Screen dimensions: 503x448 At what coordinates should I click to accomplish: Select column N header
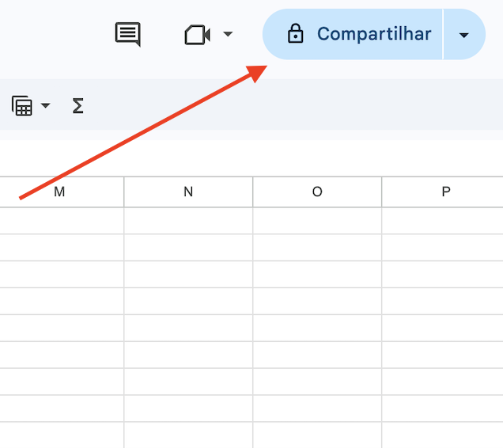(x=188, y=192)
